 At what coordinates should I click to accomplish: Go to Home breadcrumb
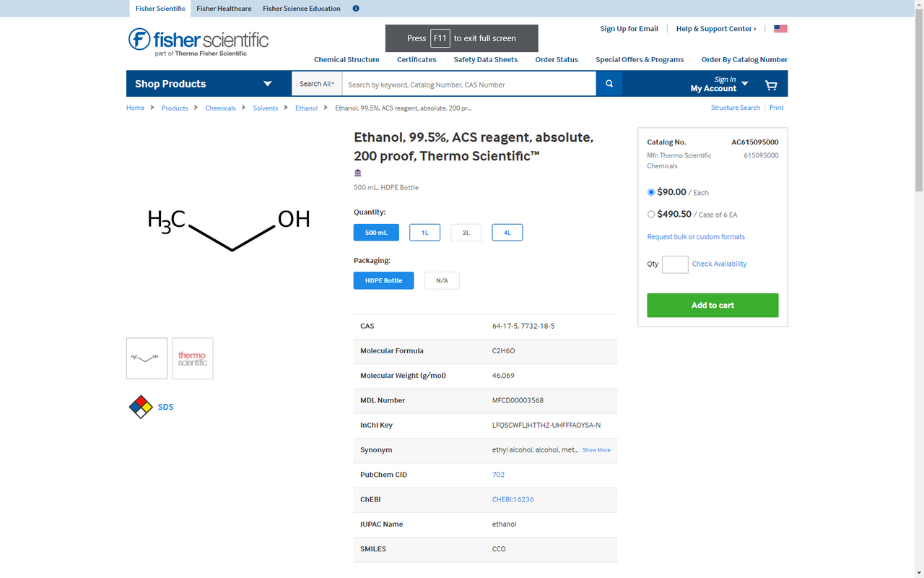click(x=135, y=108)
